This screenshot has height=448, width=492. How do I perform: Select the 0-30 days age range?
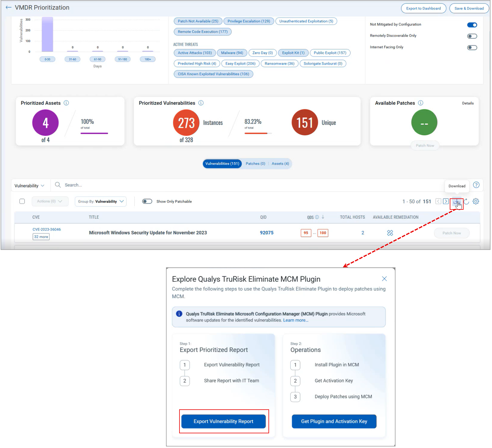click(x=47, y=59)
